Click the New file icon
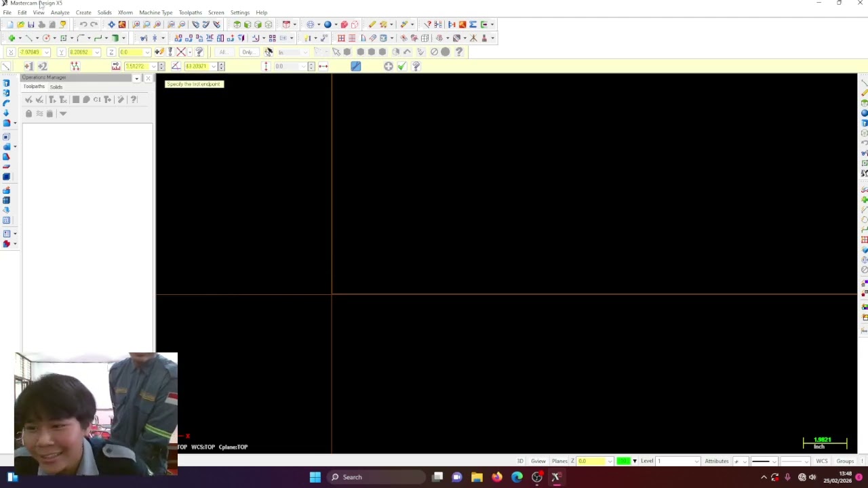The height and width of the screenshot is (488, 868). pyautogui.click(x=9, y=24)
